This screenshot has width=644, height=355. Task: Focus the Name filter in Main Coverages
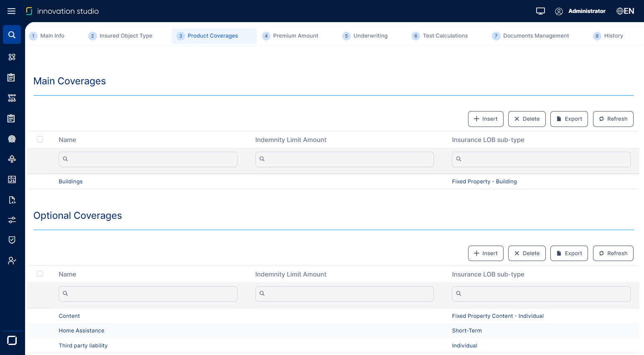click(148, 159)
